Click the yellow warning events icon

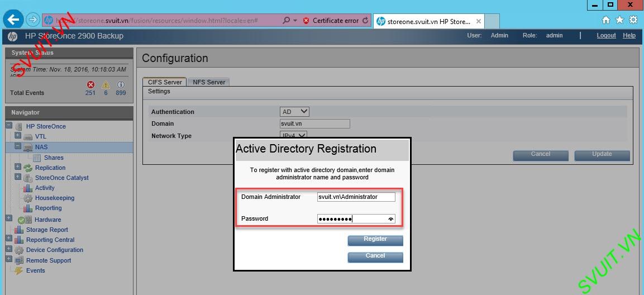click(x=106, y=84)
